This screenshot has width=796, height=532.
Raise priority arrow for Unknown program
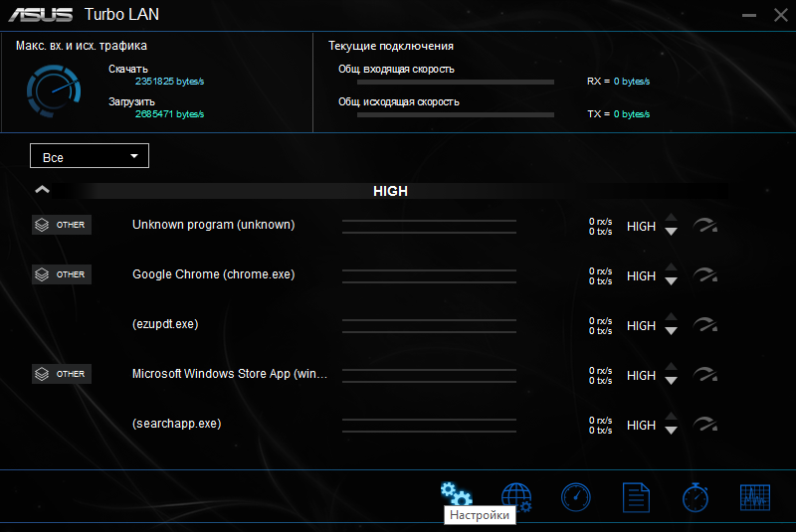(x=671, y=218)
